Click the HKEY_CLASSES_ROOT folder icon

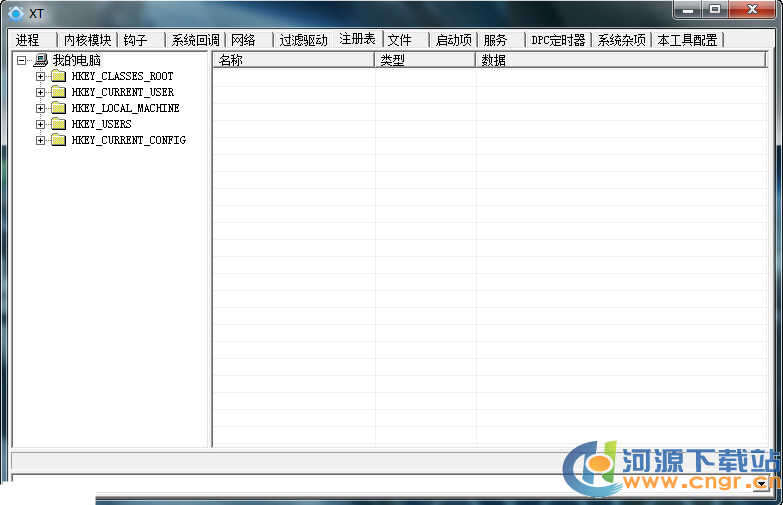pos(58,76)
